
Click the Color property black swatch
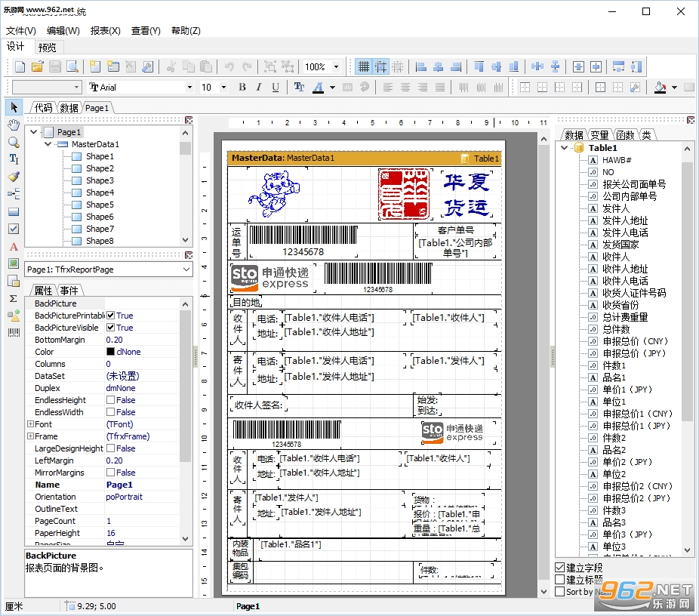110,352
